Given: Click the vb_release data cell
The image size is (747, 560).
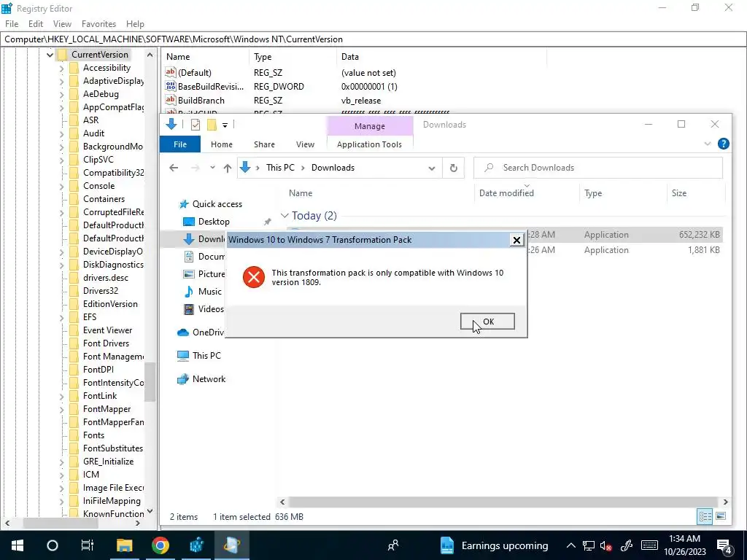Looking at the screenshot, I should pyautogui.click(x=361, y=101).
